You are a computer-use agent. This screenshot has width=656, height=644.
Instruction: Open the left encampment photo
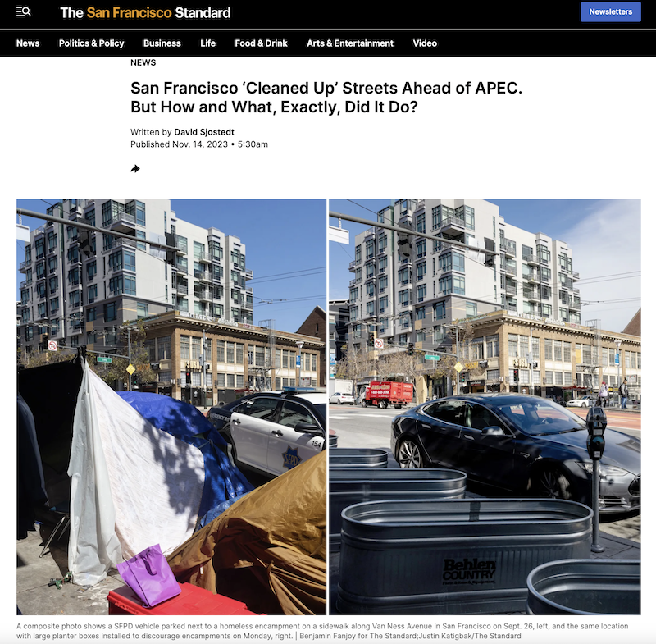[x=171, y=407]
